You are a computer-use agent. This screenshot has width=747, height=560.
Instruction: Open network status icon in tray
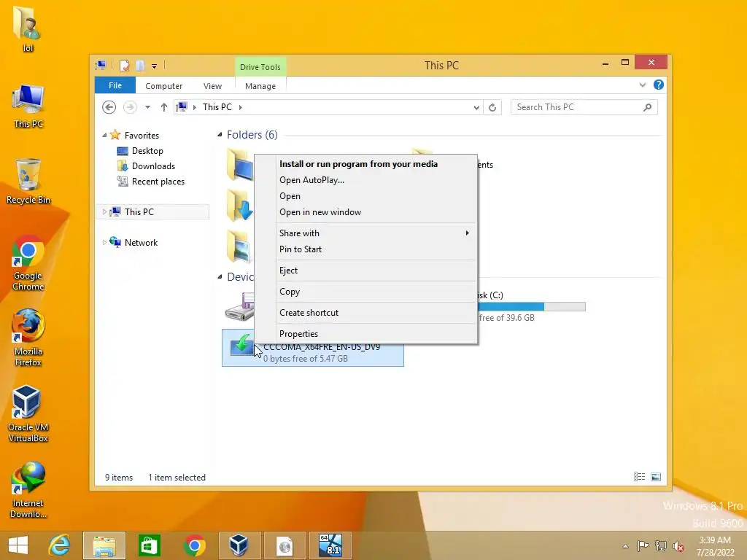tap(661, 545)
